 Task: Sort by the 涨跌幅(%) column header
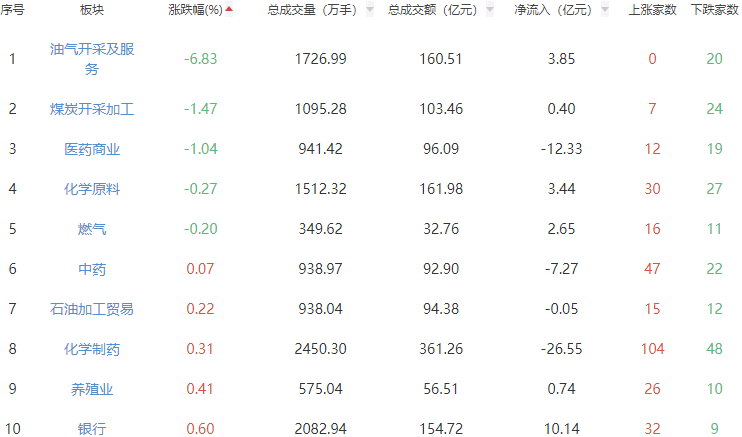[x=194, y=9]
